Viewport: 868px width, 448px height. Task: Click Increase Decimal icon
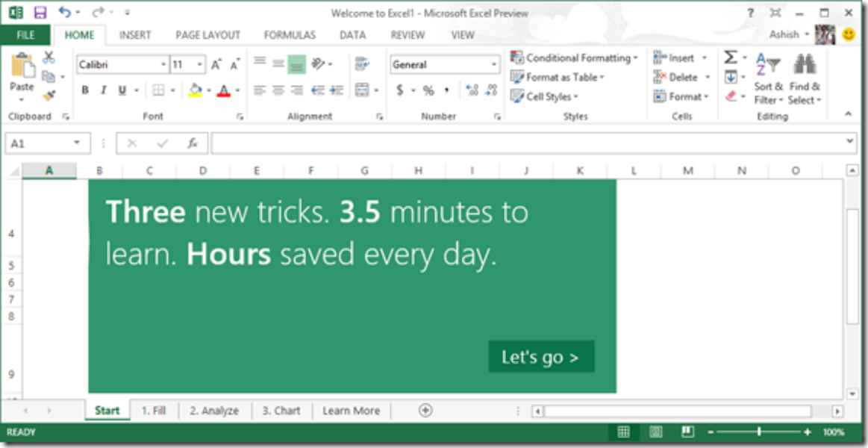[x=472, y=90]
